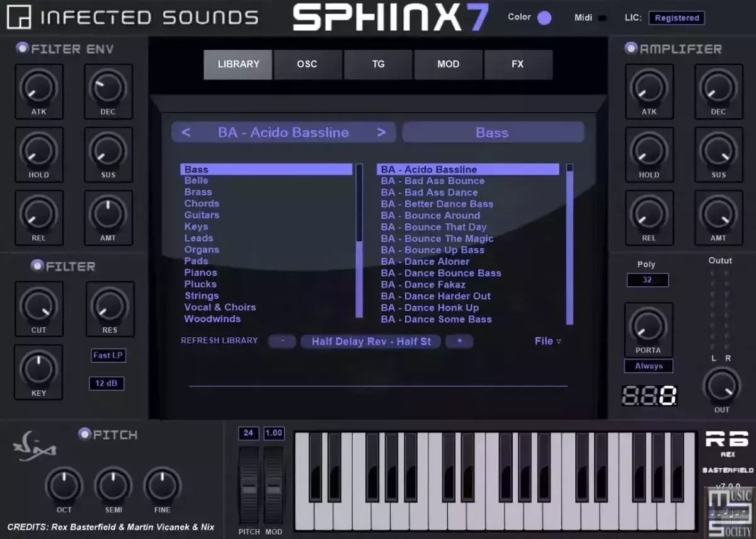Go to next preset with > arrow

point(381,132)
